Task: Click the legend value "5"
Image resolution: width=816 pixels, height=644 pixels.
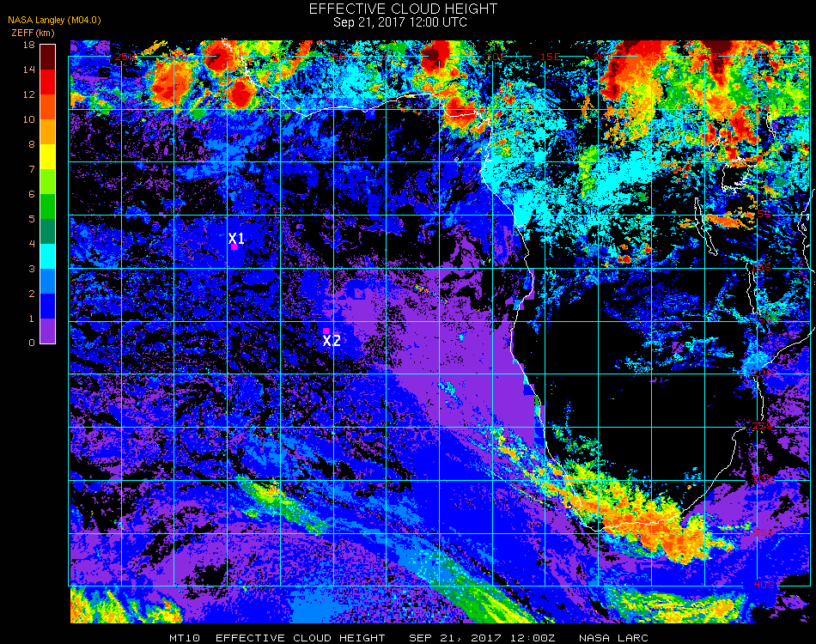Action: click(x=32, y=219)
